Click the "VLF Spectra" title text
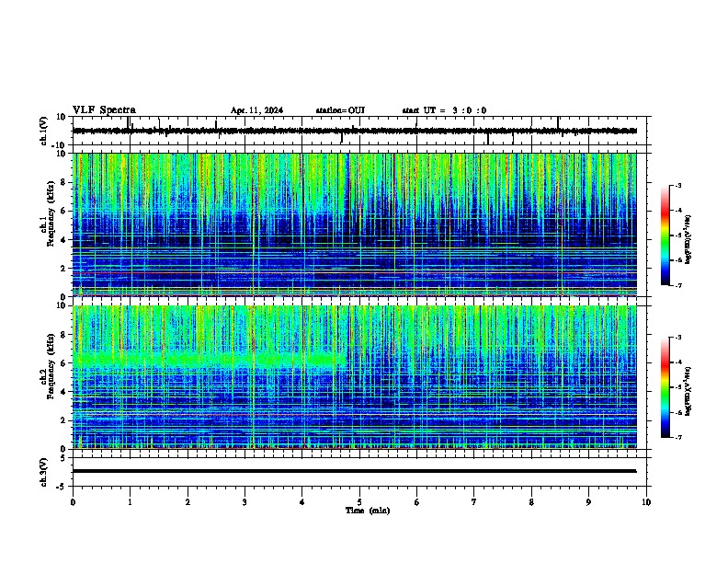Screen dimensions: 728x563 pos(104,110)
